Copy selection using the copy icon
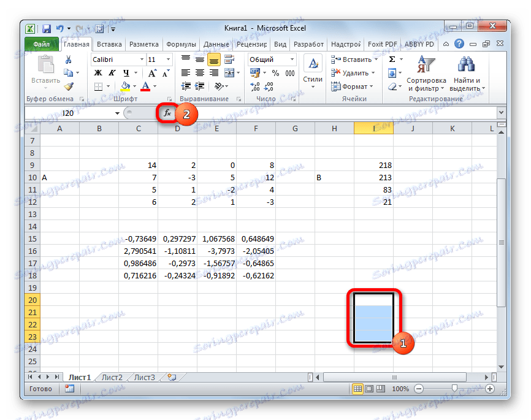The width and height of the screenshot is (531, 420). pyautogui.click(x=69, y=72)
